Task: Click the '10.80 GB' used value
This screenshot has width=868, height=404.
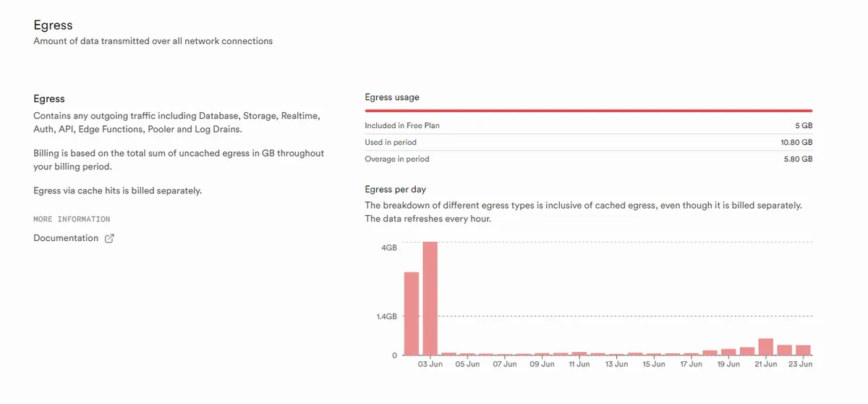Action: (796, 142)
